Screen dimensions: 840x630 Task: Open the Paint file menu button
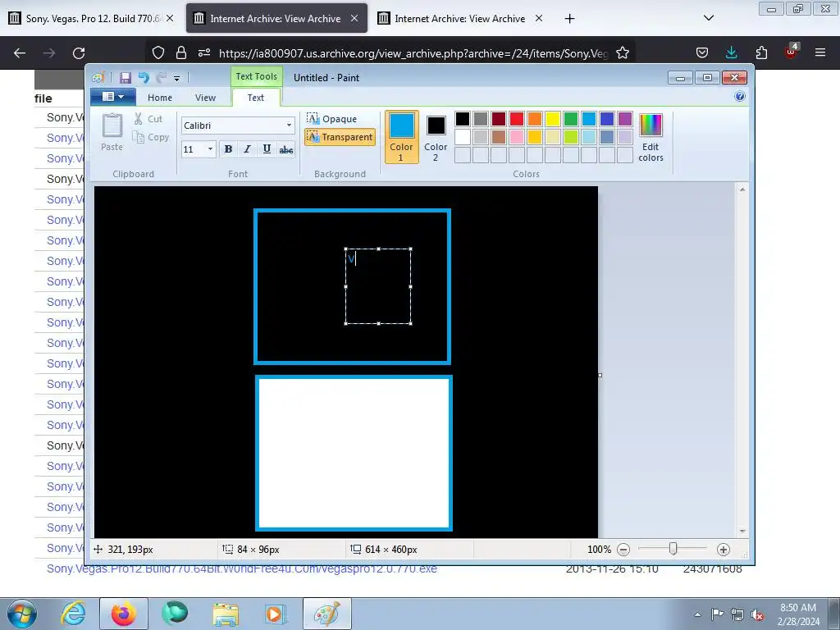[x=113, y=97]
